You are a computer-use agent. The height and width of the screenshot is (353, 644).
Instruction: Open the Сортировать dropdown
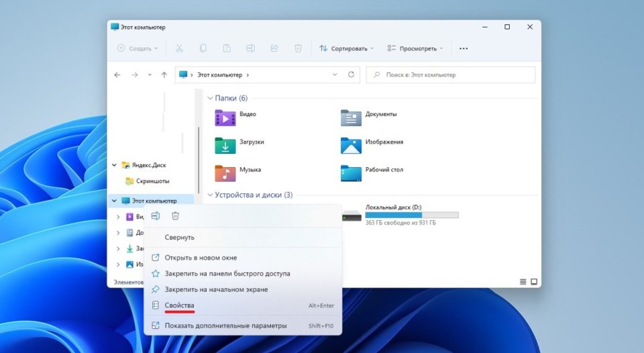344,48
